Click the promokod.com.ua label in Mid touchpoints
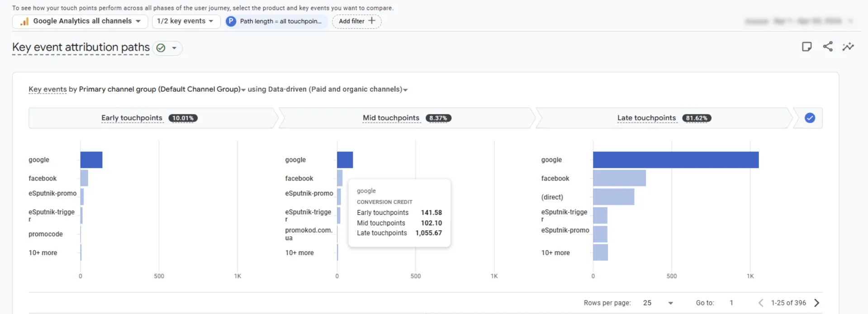Screen dimensions: 868x314 pos(309,234)
